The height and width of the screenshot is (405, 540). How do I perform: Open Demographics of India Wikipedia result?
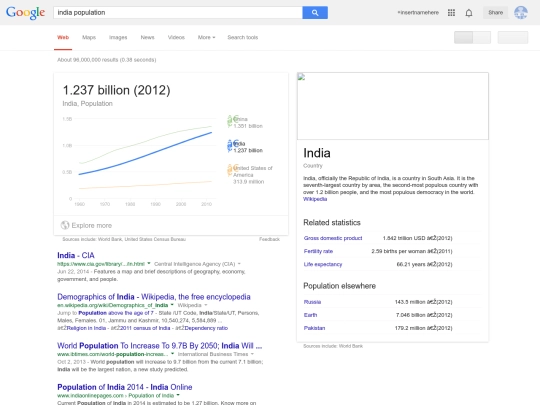pyautogui.click(x=154, y=297)
